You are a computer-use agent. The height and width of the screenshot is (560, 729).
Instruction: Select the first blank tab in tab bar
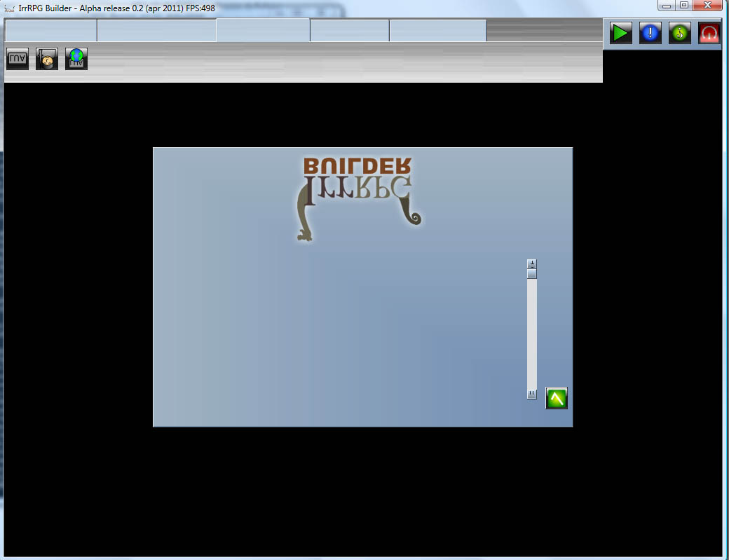tap(50, 31)
